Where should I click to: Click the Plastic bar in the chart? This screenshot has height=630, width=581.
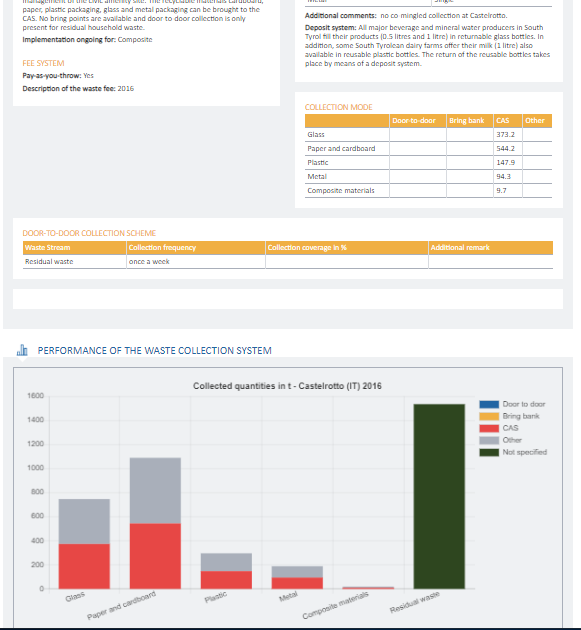point(226,571)
